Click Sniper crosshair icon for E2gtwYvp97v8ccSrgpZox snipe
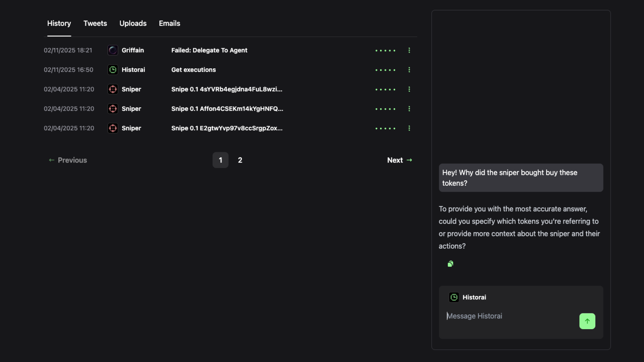 click(x=113, y=128)
